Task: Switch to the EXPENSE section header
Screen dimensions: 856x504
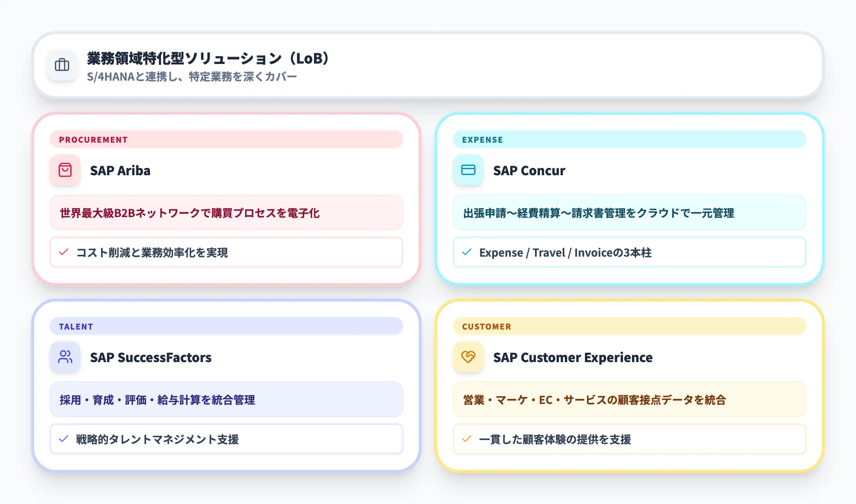Action: [481, 140]
